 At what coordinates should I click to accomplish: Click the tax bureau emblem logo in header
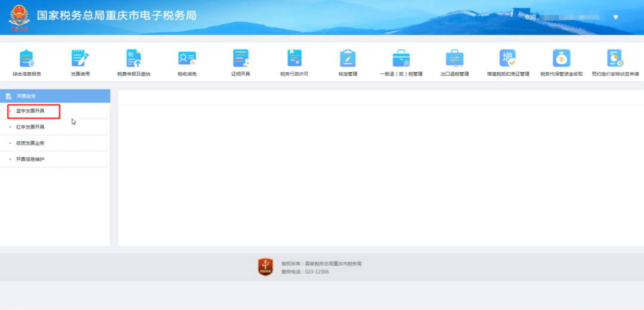pos(19,18)
